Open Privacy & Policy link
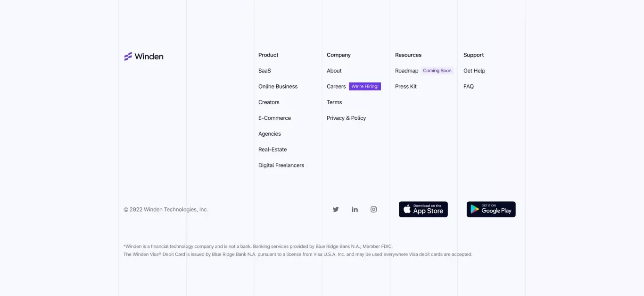The width and height of the screenshot is (644, 296). [346, 118]
